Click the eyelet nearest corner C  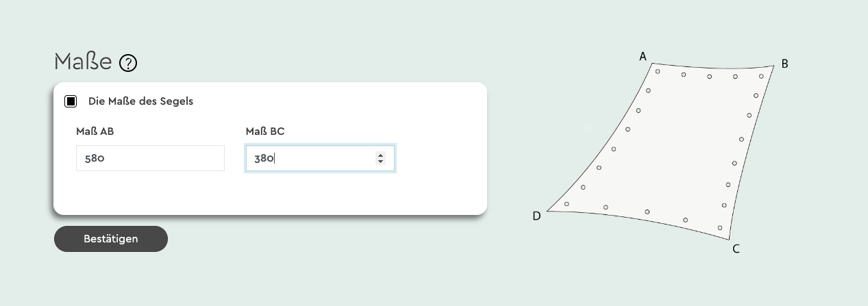pos(719,227)
